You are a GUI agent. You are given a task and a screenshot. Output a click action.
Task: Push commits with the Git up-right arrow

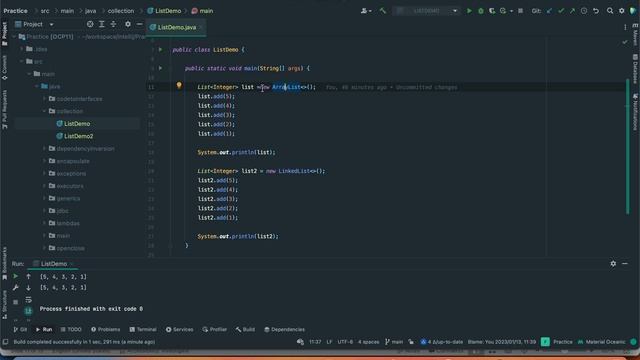click(572, 11)
